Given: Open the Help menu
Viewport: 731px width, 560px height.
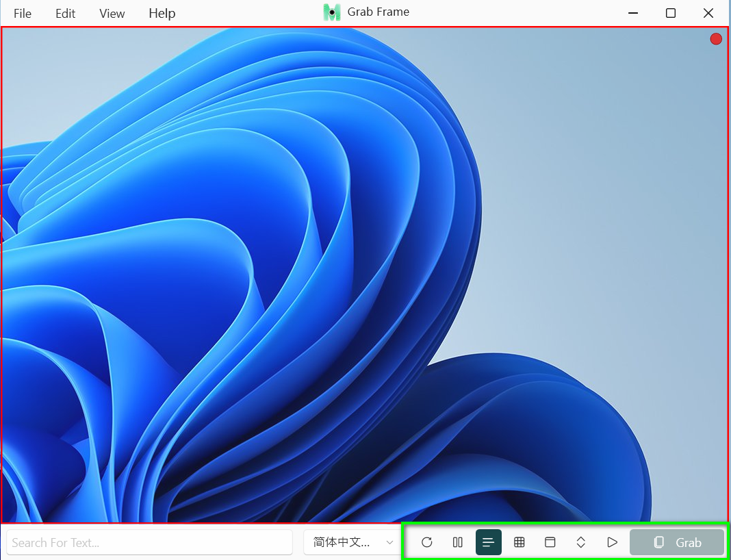Looking at the screenshot, I should (162, 14).
